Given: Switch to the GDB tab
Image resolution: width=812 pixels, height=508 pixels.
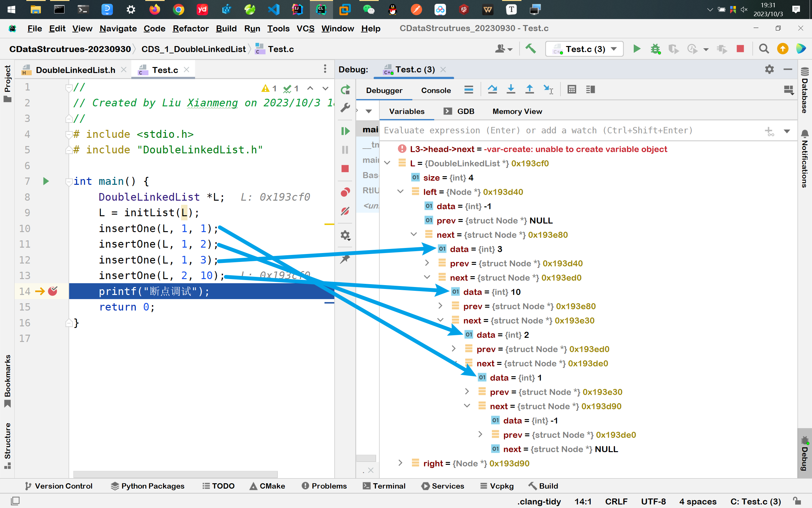Looking at the screenshot, I should (x=459, y=111).
